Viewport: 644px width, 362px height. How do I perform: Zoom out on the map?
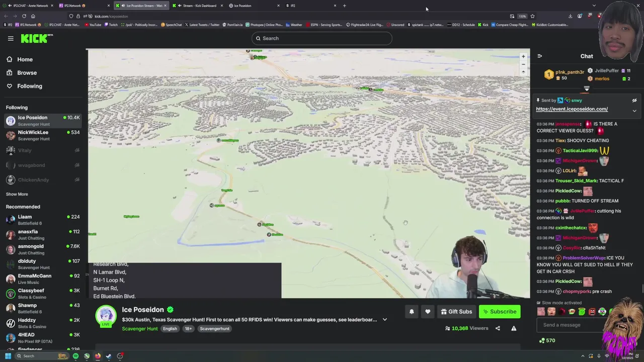[523, 64]
